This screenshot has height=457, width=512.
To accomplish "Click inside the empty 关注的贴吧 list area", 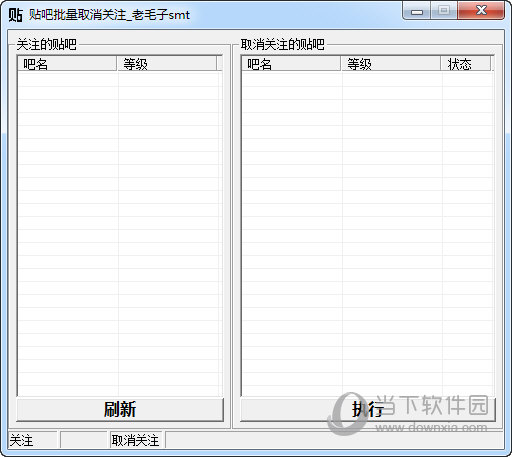I will [120, 233].
